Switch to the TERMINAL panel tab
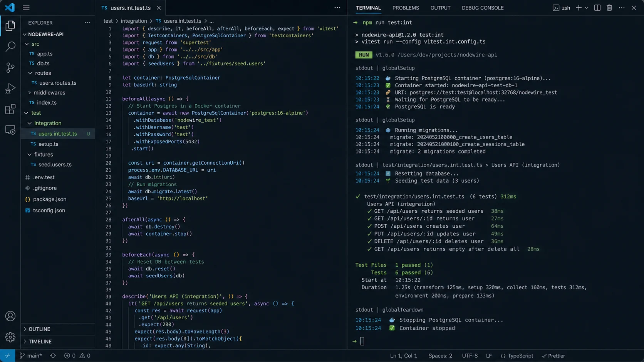The height and width of the screenshot is (362, 644). 368,8
